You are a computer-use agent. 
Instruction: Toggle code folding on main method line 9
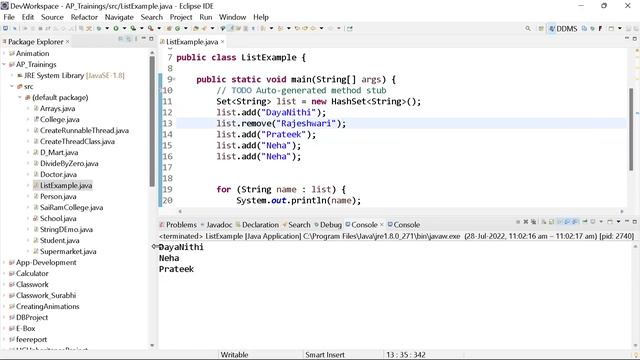[174, 79]
